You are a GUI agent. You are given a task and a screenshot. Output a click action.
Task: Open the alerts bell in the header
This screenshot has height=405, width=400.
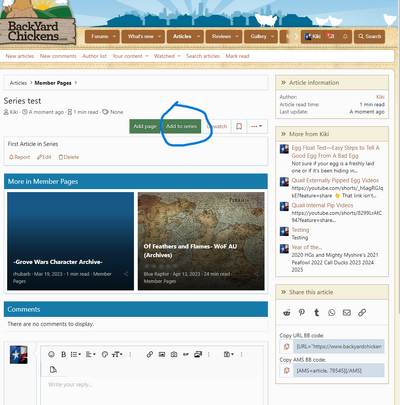[x=345, y=36]
